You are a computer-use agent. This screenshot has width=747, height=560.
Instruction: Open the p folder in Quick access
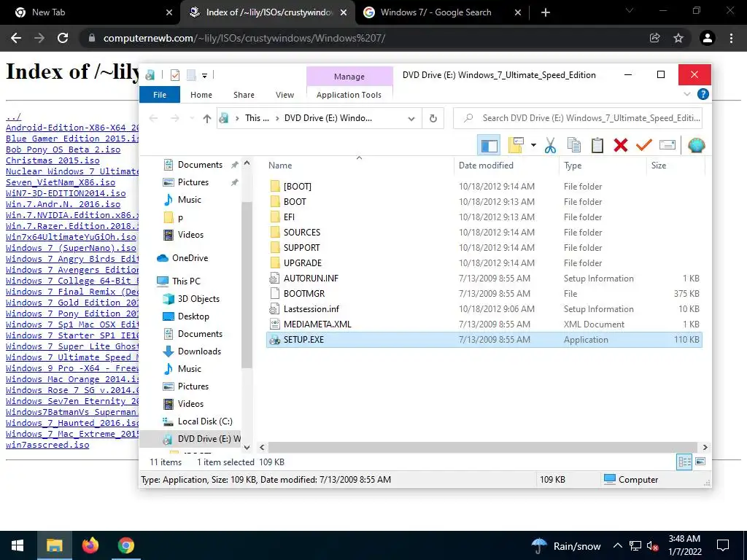click(x=180, y=217)
